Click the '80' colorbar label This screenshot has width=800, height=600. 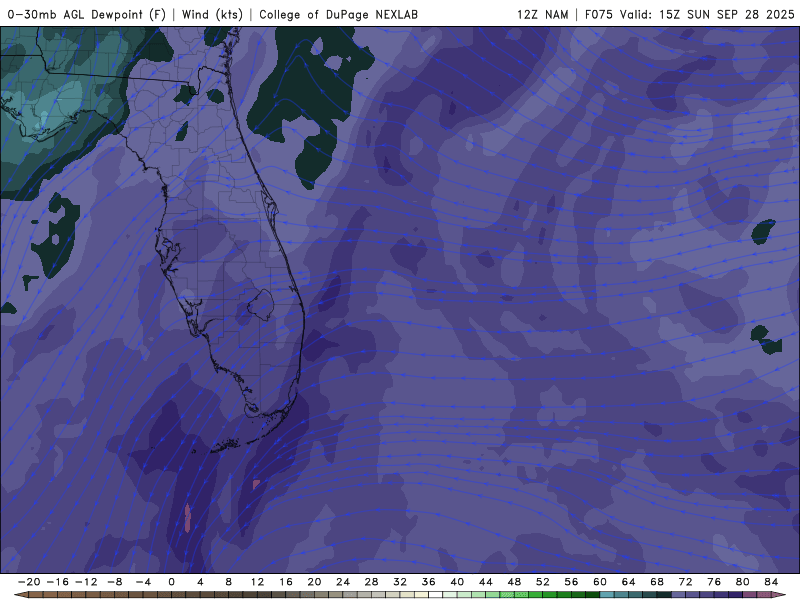click(743, 582)
